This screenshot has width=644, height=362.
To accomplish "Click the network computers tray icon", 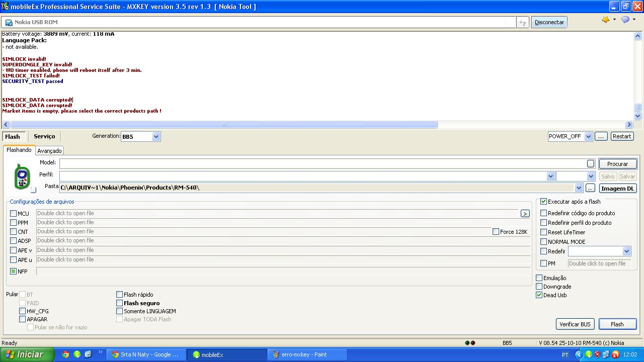I will [x=607, y=354].
